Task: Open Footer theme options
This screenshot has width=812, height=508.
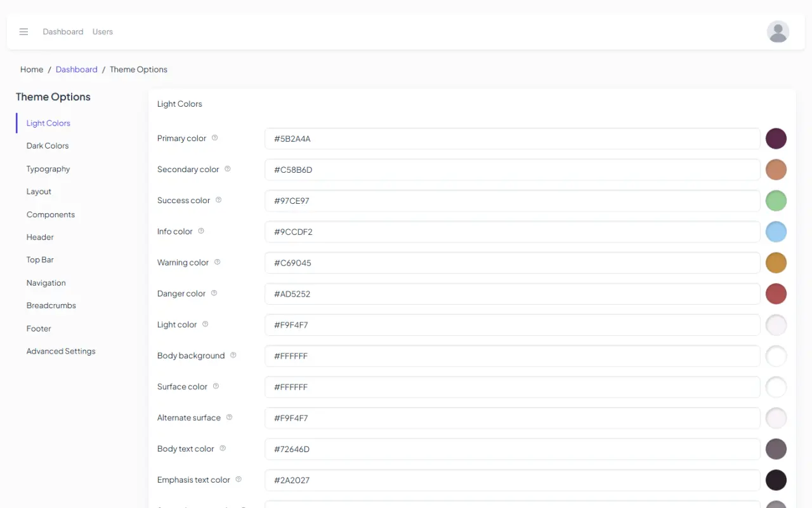Action: [x=39, y=329]
